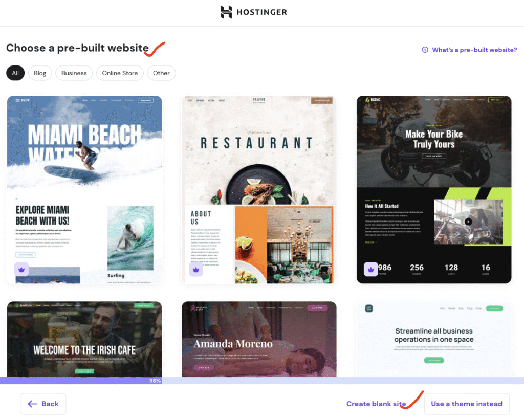Click the info icon beside pre-built website help

(x=425, y=50)
